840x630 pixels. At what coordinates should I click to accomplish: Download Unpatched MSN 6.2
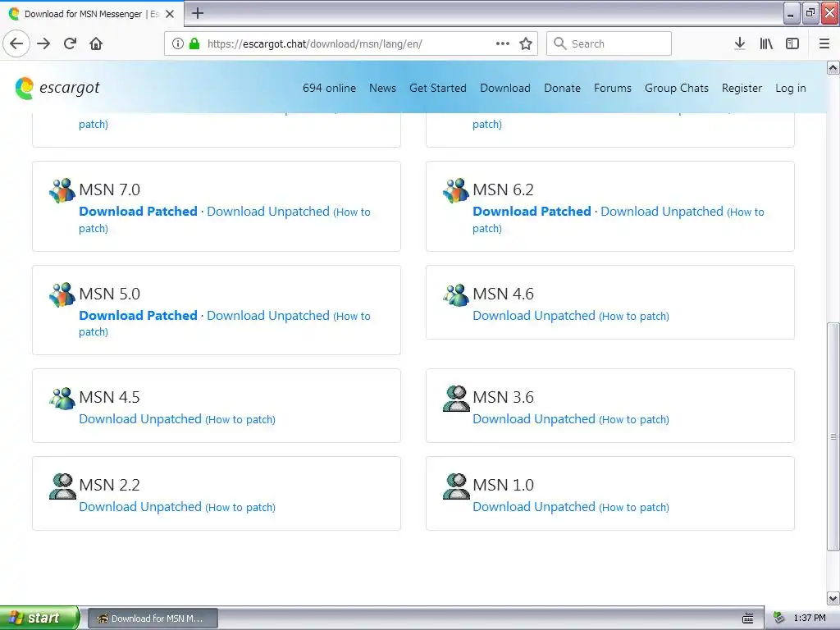[x=662, y=211]
